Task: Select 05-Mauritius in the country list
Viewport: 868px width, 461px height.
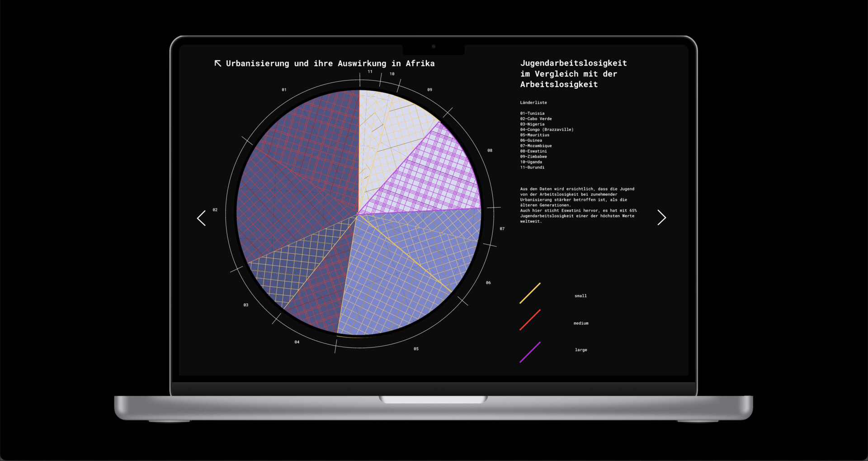Action: 535,135
